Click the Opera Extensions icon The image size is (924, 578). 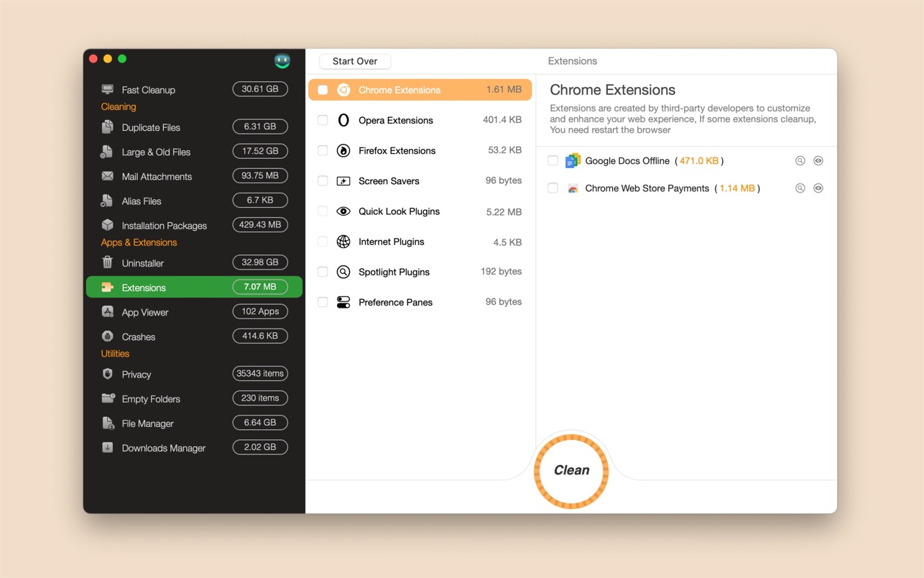pyautogui.click(x=343, y=120)
